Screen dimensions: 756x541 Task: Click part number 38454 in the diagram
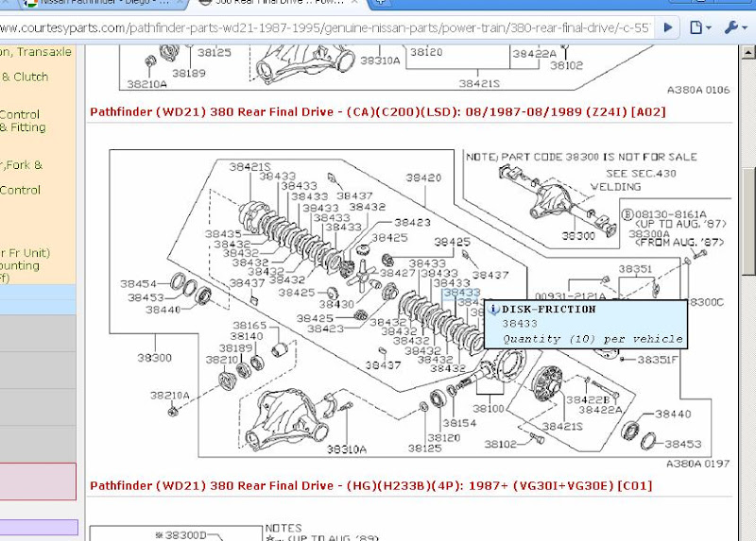click(x=138, y=284)
